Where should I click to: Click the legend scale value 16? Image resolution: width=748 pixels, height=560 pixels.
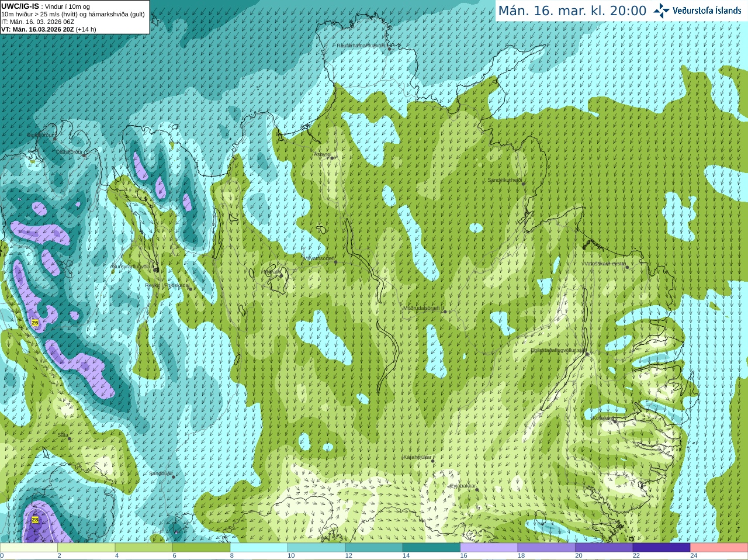(463, 556)
